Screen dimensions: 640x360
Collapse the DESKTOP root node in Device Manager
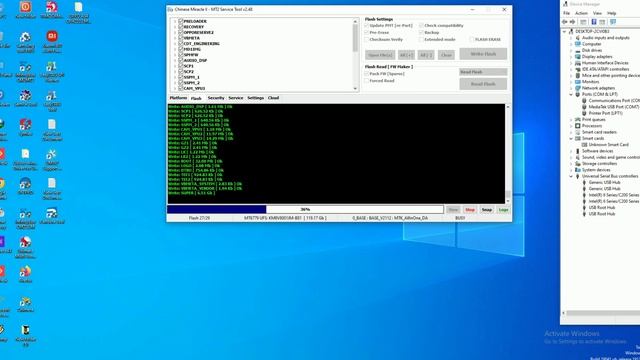[564, 31]
